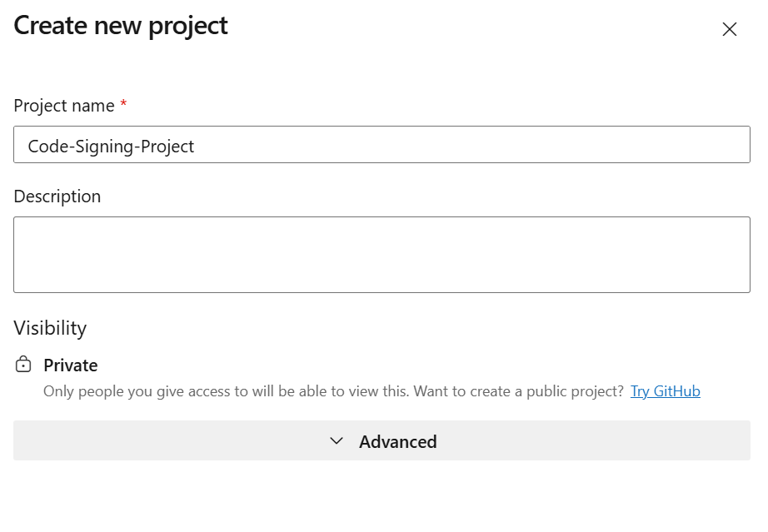Expand the Advanced section label
Image resolution: width=768 pixels, height=532 pixels.
pyautogui.click(x=397, y=441)
